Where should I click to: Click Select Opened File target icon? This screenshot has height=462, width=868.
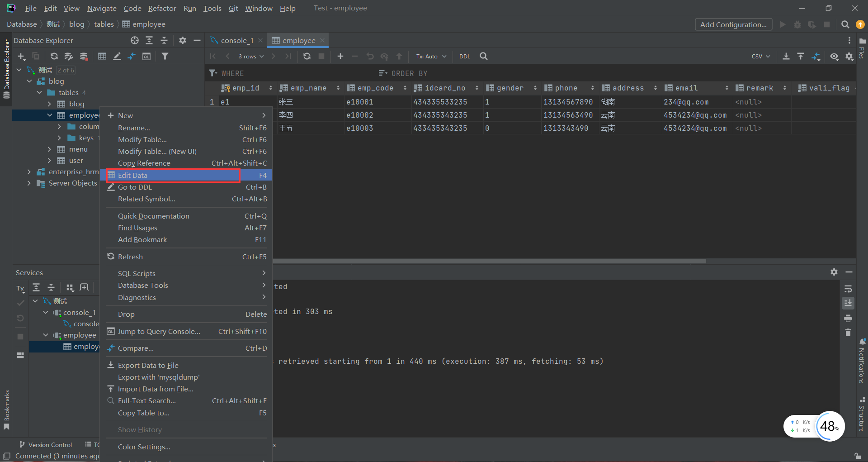click(135, 40)
